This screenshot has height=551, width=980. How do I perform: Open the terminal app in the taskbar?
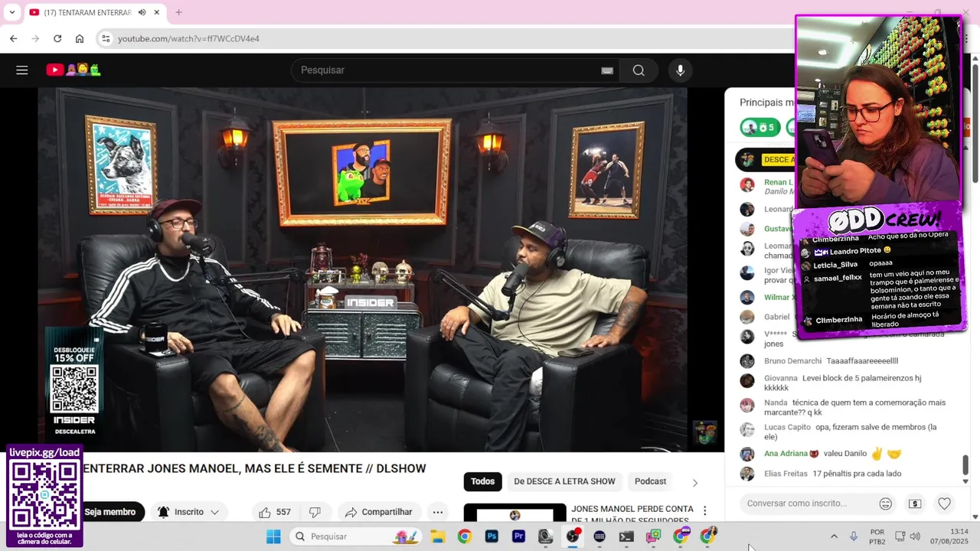tap(626, 536)
